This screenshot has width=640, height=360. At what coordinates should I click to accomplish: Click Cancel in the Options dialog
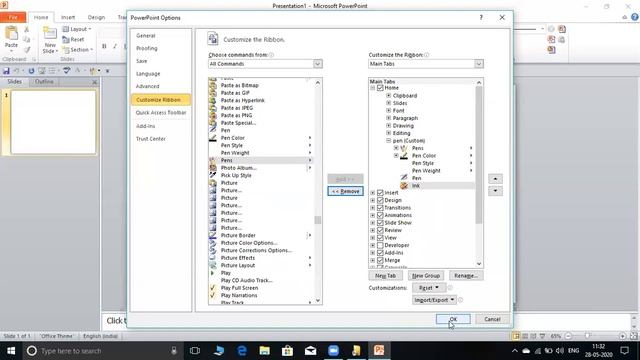tap(492, 319)
